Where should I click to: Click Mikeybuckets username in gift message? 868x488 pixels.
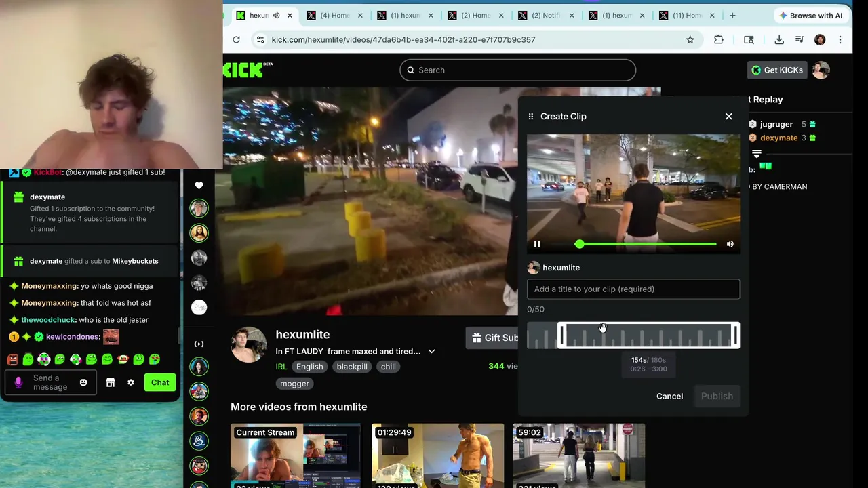coord(135,261)
